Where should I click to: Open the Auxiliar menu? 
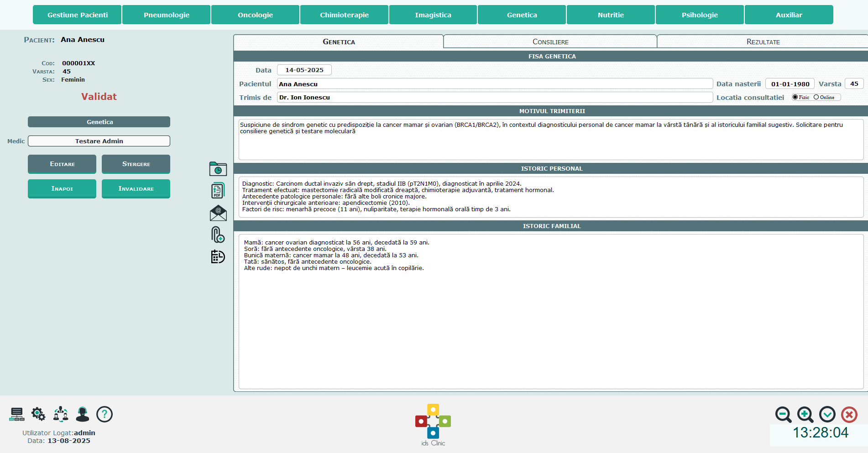coord(789,15)
